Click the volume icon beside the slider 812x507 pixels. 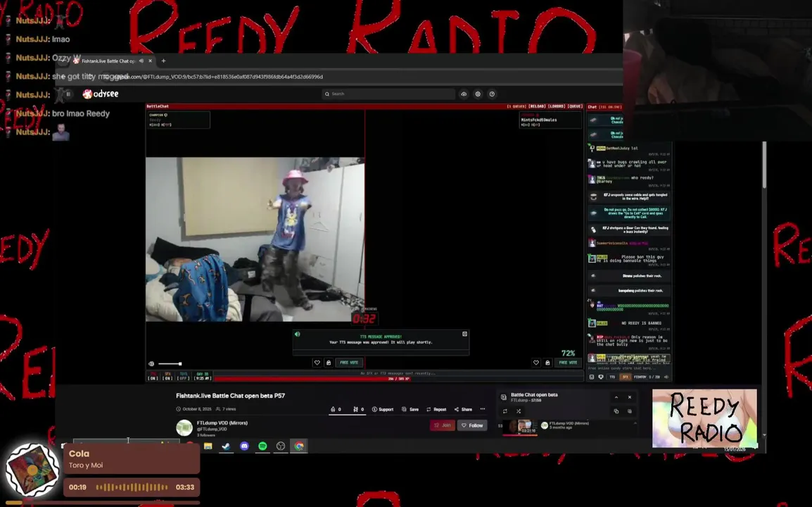[151, 363]
